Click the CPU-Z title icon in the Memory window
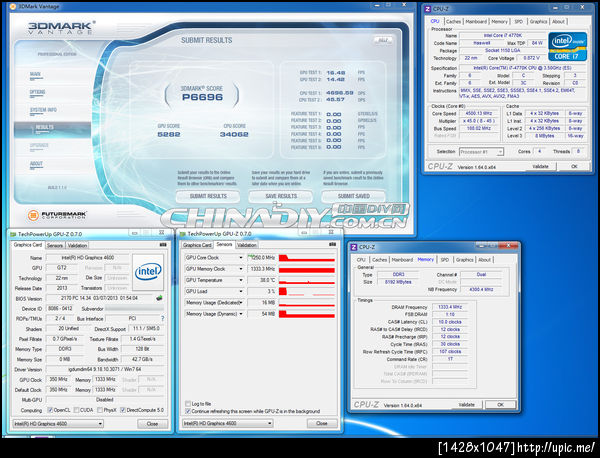600x458 pixels. click(354, 247)
